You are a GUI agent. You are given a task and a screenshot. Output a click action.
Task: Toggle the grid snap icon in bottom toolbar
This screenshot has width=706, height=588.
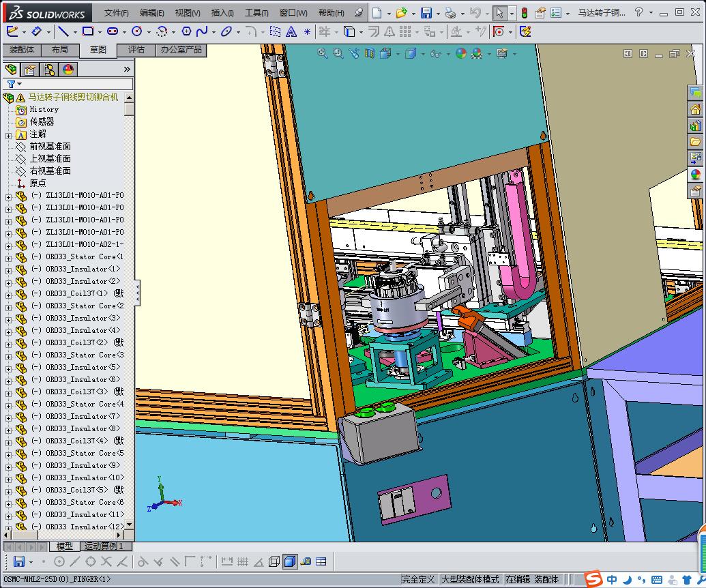tap(243, 561)
